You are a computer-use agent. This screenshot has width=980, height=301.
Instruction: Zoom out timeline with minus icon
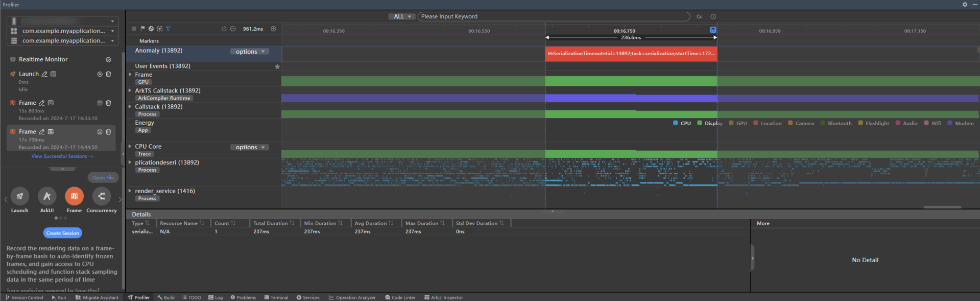233,29
